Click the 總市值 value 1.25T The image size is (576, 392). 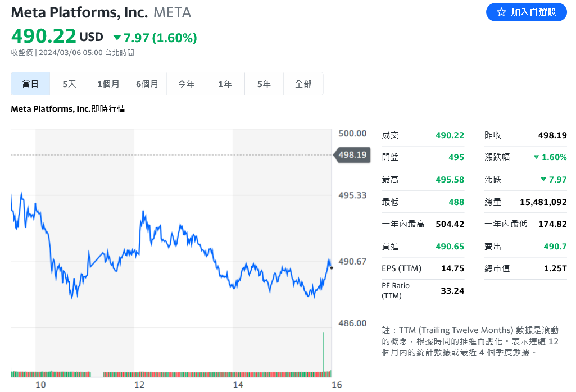[x=555, y=268]
